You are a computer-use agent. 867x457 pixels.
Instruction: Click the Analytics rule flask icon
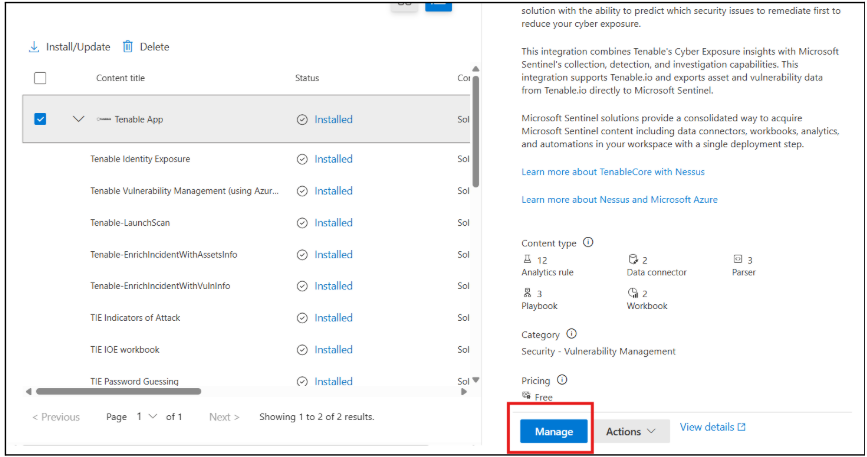click(527, 259)
